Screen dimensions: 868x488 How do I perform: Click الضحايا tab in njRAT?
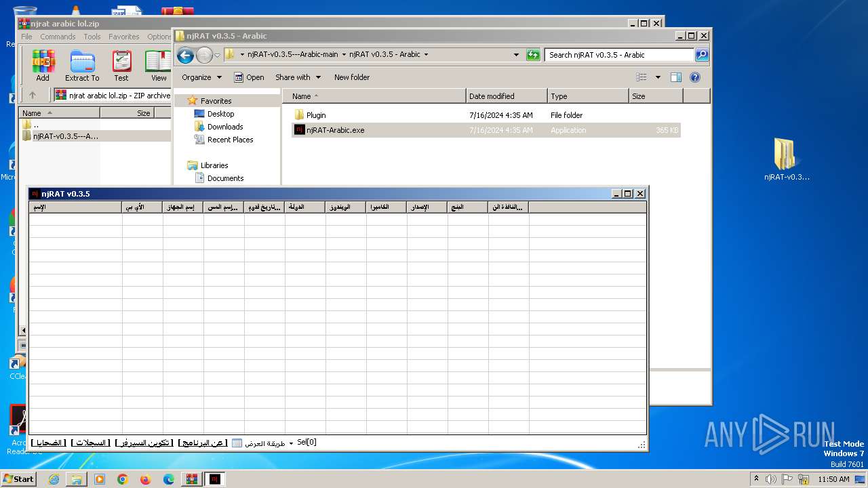coord(49,443)
